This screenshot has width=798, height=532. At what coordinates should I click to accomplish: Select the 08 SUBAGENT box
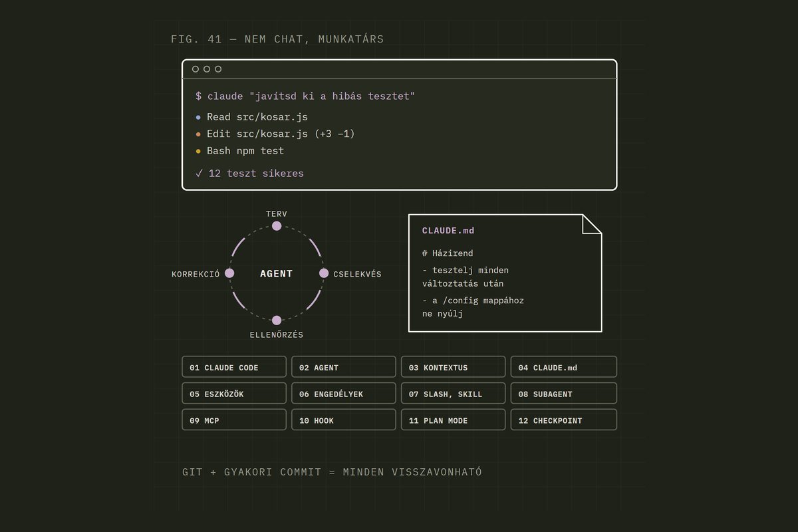(564, 394)
